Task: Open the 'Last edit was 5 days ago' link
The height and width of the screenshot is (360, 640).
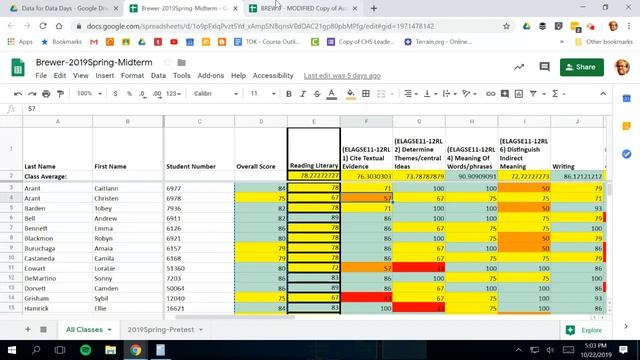Action: point(342,76)
